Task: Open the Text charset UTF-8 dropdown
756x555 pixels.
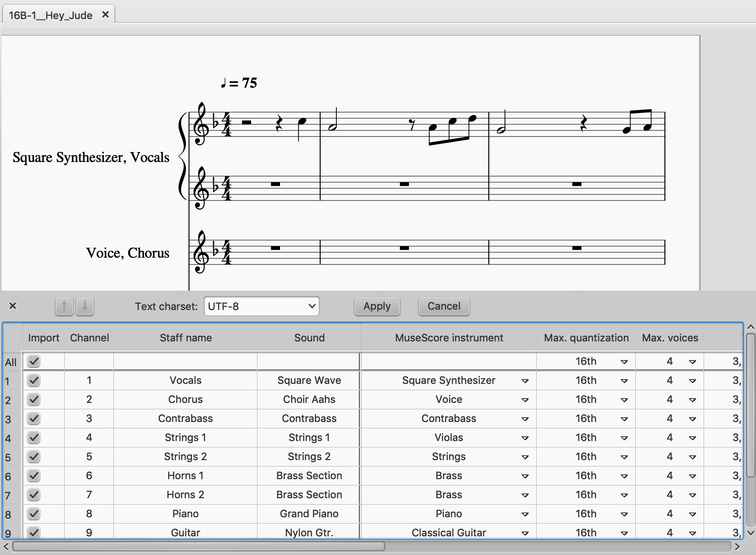Action: click(262, 306)
